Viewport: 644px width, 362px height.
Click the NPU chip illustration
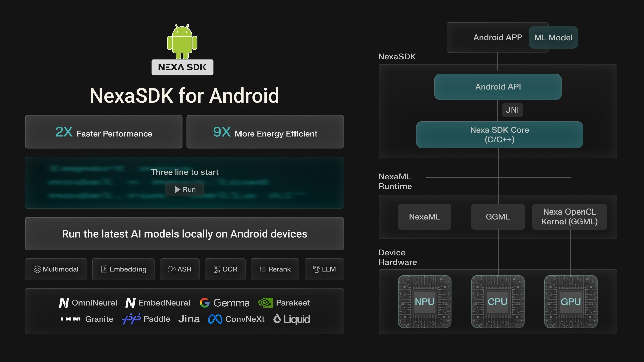(425, 302)
